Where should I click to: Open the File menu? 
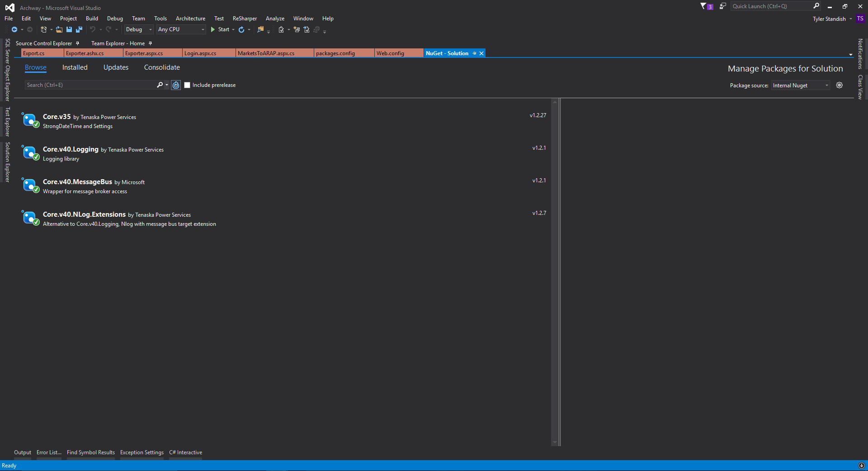point(9,19)
